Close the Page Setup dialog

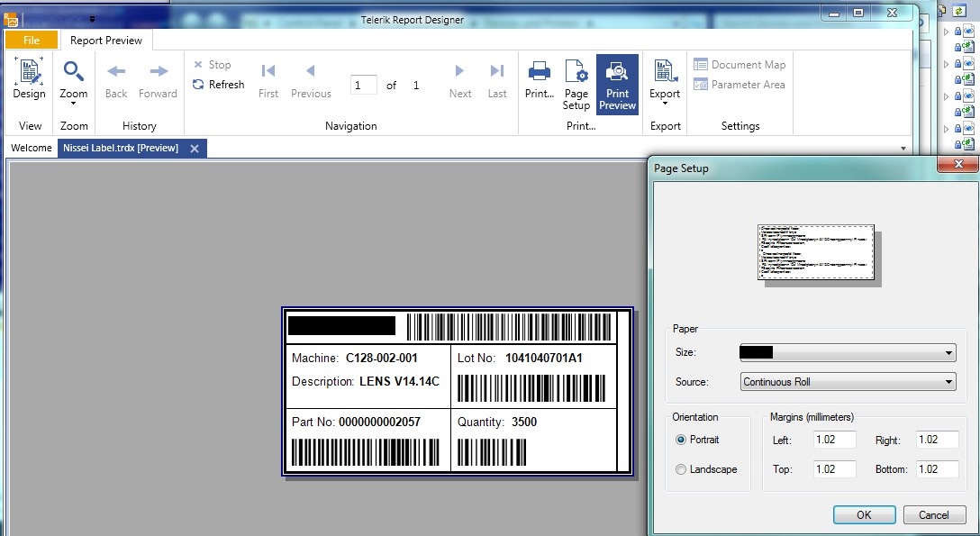click(x=958, y=164)
